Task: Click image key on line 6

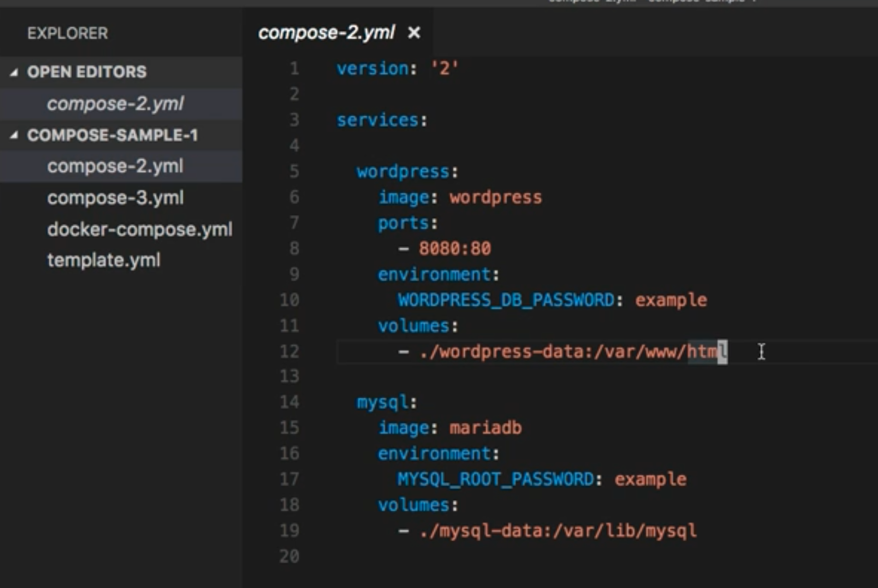Action: 403,197
